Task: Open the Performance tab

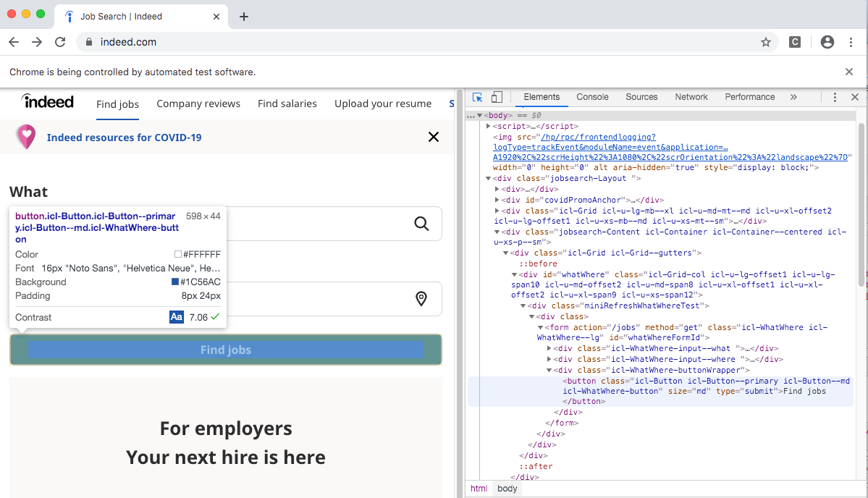Action: (749, 97)
